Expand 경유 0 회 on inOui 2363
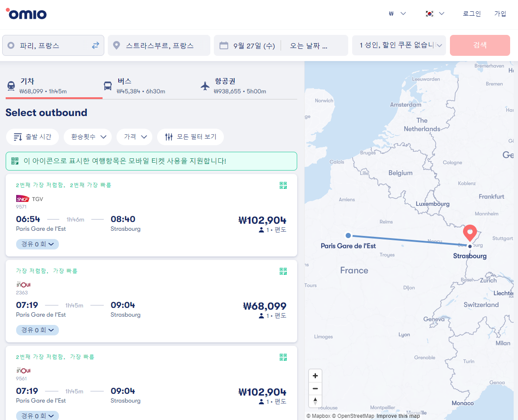The image size is (518, 420). click(38, 330)
